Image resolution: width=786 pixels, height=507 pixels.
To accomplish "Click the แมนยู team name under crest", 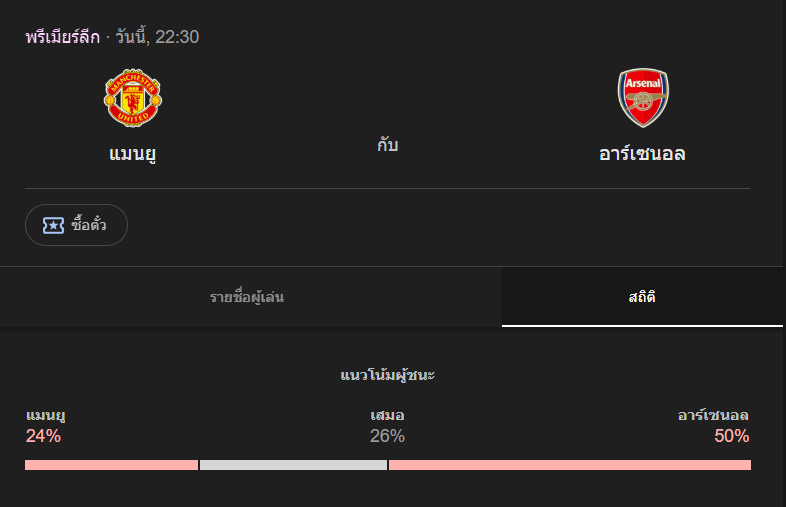I will point(132,153).
